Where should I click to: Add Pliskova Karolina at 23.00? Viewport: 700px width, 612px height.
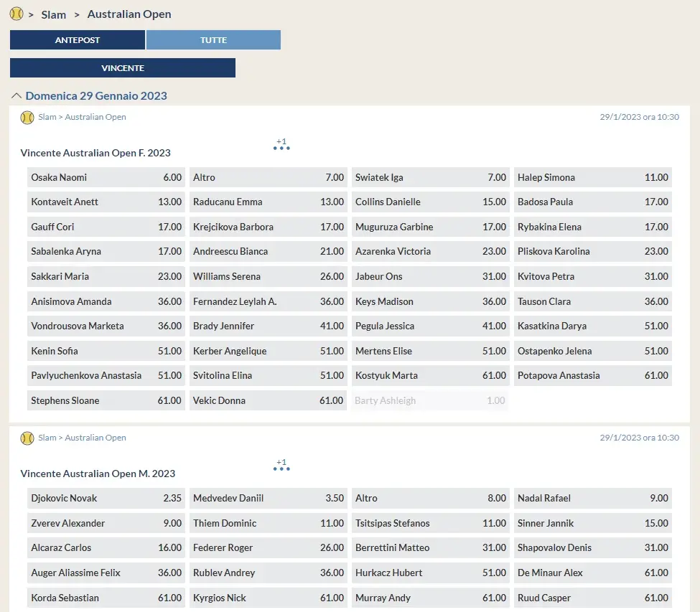tap(593, 251)
